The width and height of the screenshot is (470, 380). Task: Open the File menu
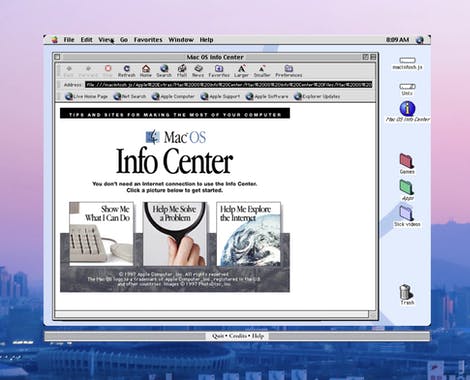(x=69, y=40)
